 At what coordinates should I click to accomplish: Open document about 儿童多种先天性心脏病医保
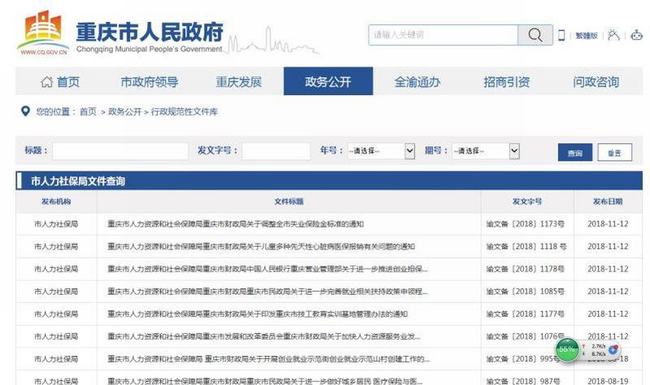coord(261,246)
